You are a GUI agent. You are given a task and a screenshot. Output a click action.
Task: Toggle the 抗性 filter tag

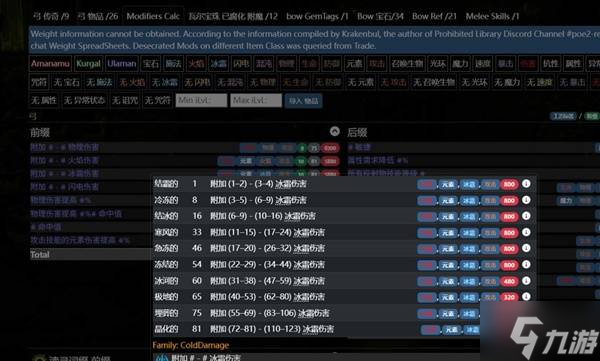click(x=551, y=64)
